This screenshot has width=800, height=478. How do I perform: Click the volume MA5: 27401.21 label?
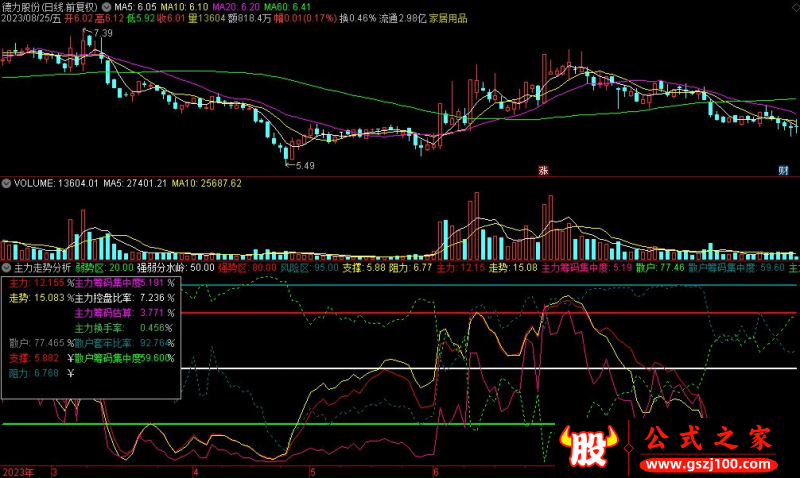click(135, 184)
